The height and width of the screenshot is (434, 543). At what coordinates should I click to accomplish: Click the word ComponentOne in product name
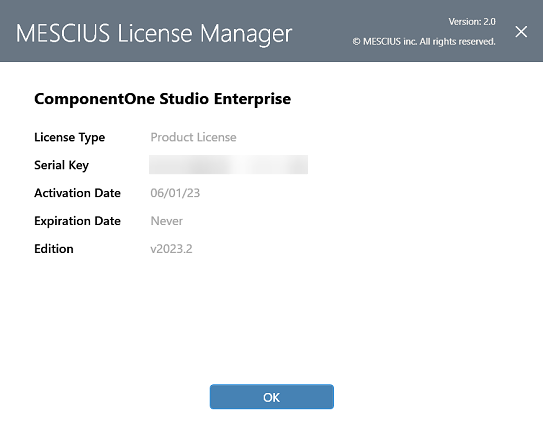(95, 99)
